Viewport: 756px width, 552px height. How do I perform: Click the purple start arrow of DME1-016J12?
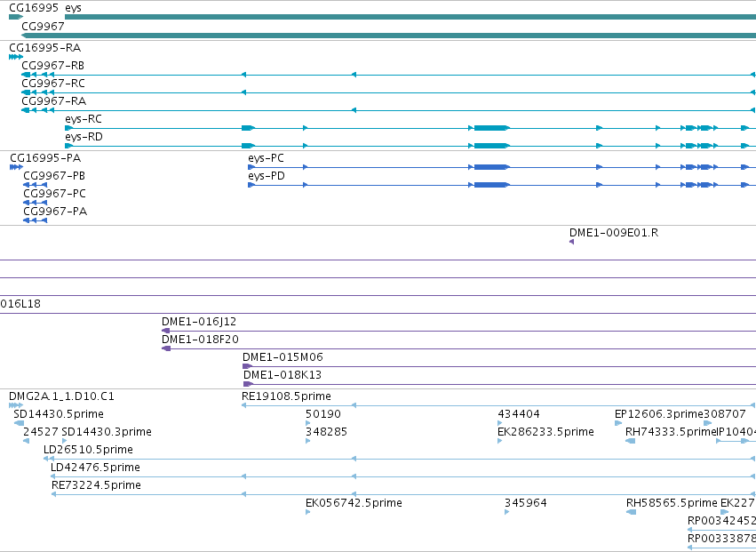pos(166,331)
